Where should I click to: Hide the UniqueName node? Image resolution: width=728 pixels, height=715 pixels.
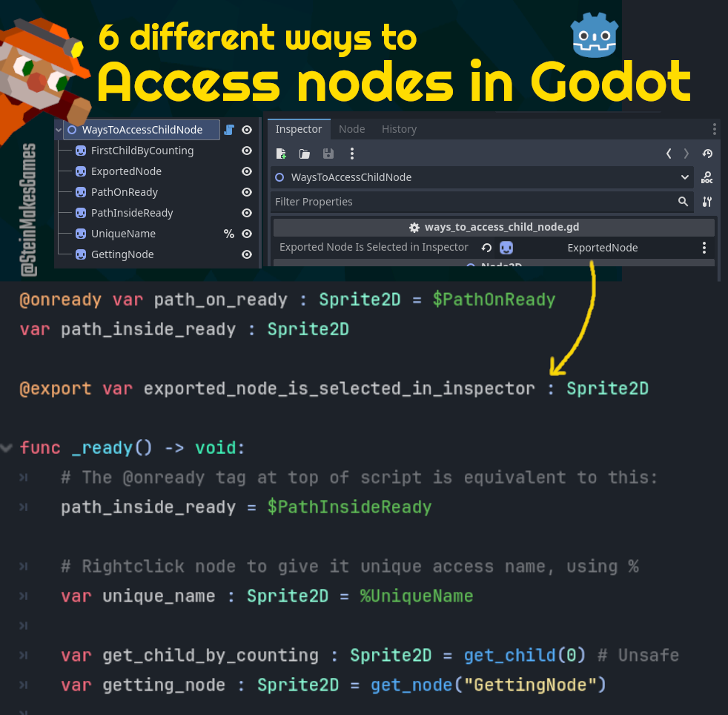point(247,234)
